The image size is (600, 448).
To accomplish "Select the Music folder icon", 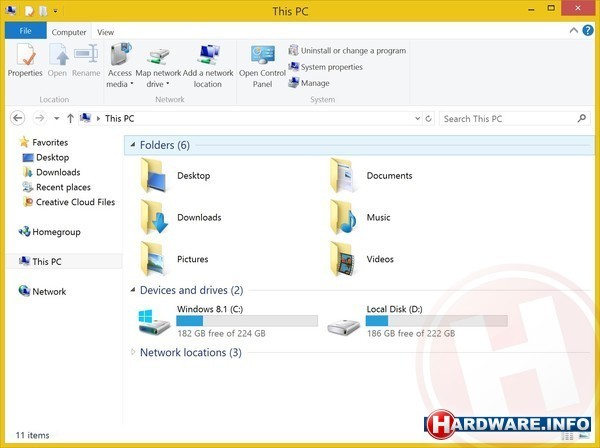I will click(x=343, y=217).
